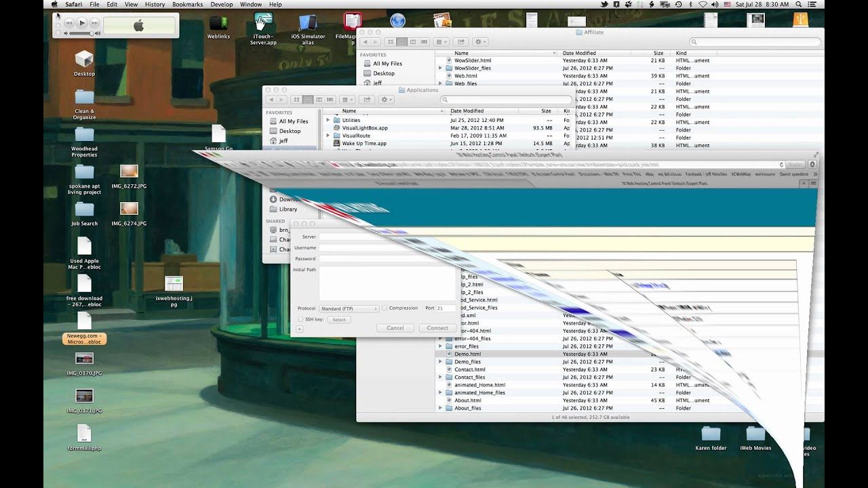Open the Develop menu
The image size is (868, 488).
[x=222, y=4]
